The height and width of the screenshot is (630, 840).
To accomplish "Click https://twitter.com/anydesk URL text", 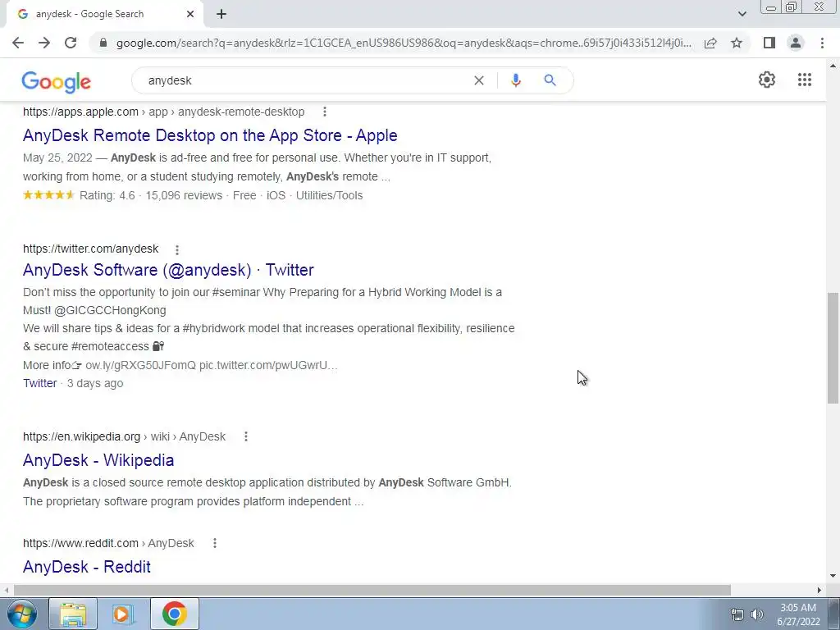I will (90, 249).
